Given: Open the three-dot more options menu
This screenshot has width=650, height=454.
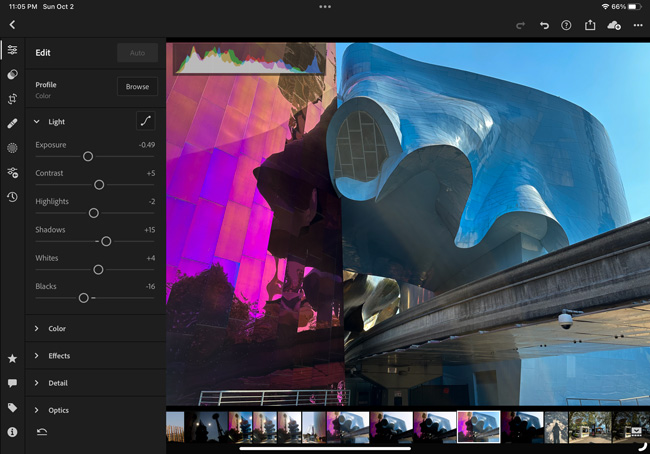Looking at the screenshot, I should [638, 25].
